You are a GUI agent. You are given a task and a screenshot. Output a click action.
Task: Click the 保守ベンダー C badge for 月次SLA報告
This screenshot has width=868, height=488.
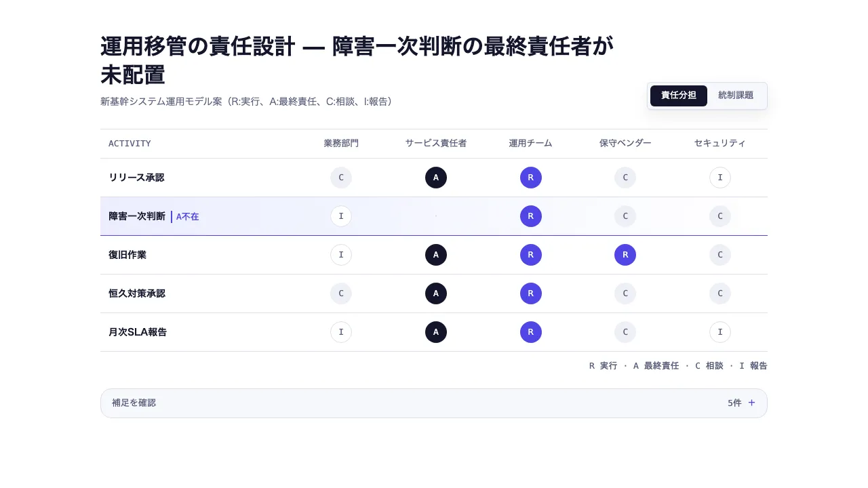coord(625,332)
